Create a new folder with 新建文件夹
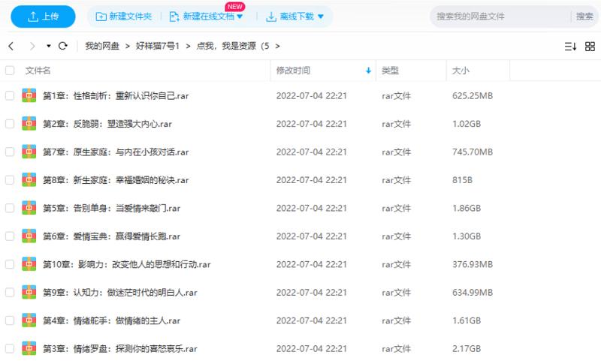The height and width of the screenshot is (364, 601). [x=124, y=17]
